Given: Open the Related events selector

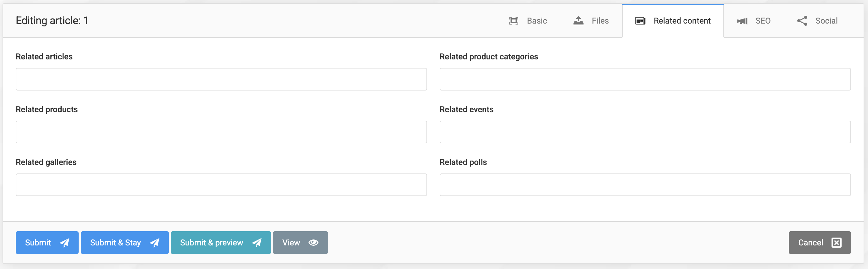Looking at the screenshot, I should (645, 132).
